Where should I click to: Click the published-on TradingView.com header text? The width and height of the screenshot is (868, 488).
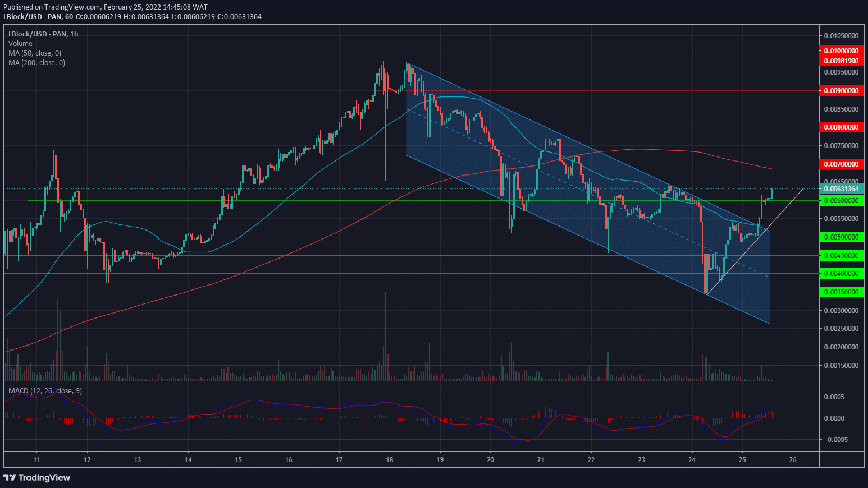[106, 7]
